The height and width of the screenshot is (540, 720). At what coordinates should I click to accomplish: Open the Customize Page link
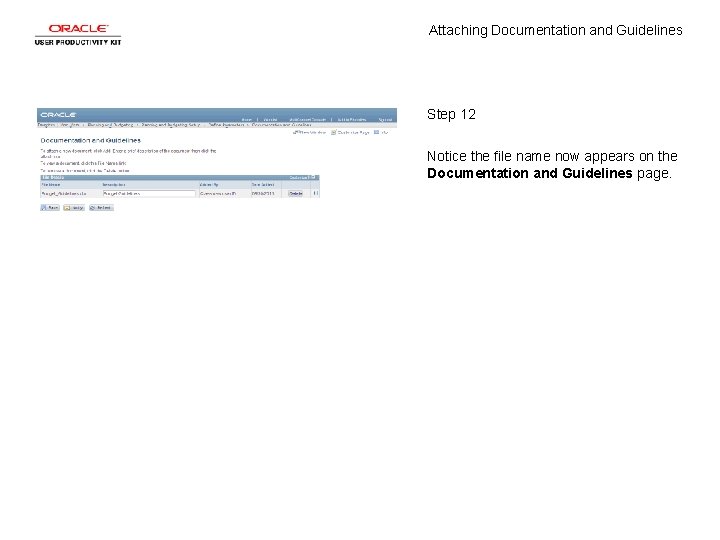(350, 132)
